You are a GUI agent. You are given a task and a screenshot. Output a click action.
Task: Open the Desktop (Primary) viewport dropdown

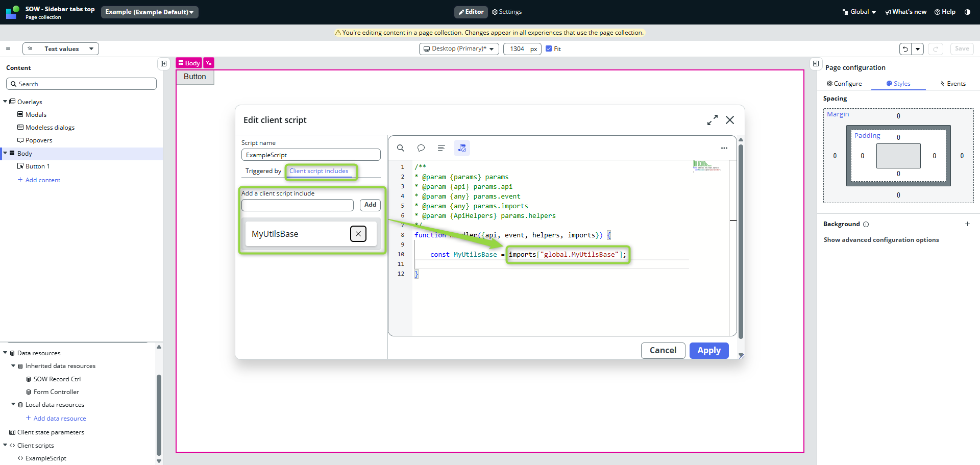pos(458,49)
